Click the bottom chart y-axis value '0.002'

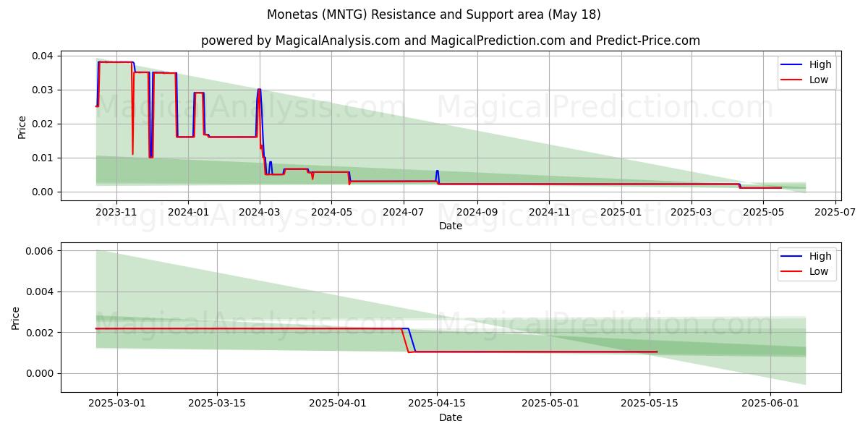pos(41,333)
